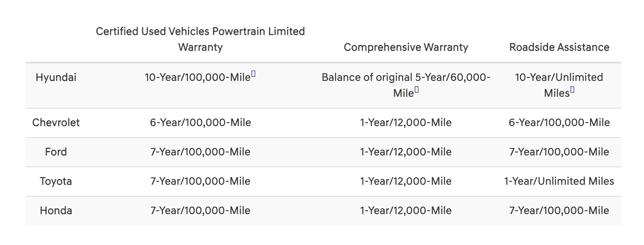Click Hyundai's 10-Year/100,000-Mile powertrain text
Image resolution: width=644 pixels, height=245 pixels.
pyautogui.click(x=197, y=77)
